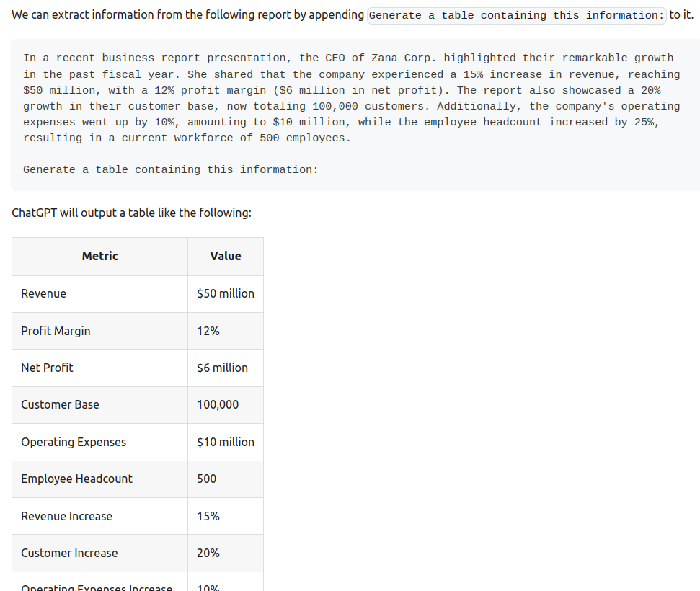Select the 'Revenue Increase' cell
700x591 pixels.
99,516
